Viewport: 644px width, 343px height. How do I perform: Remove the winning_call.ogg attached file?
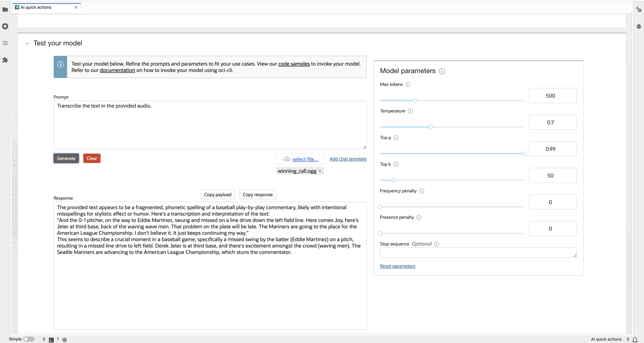point(320,171)
